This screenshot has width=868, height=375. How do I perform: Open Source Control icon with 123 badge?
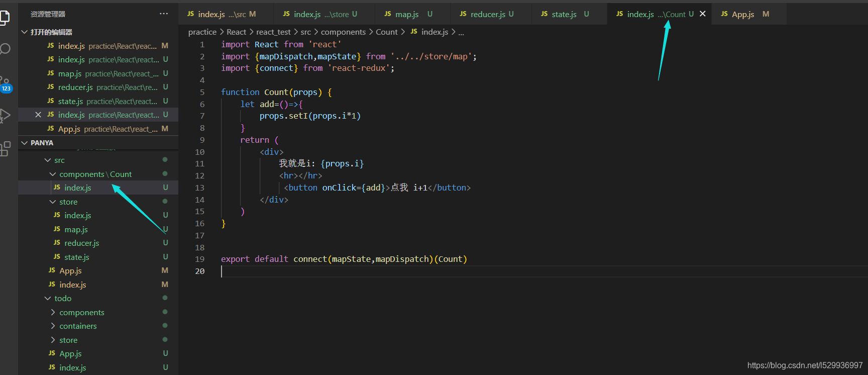click(5, 83)
